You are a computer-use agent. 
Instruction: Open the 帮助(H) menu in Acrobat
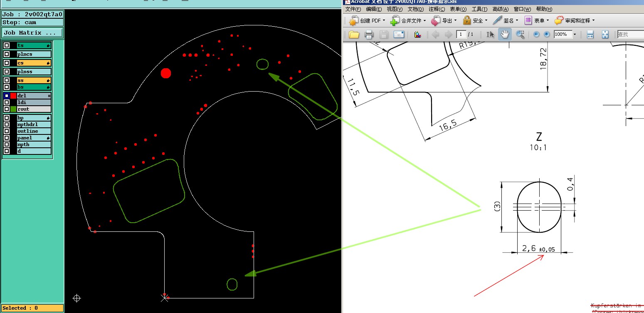tap(544, 9)
